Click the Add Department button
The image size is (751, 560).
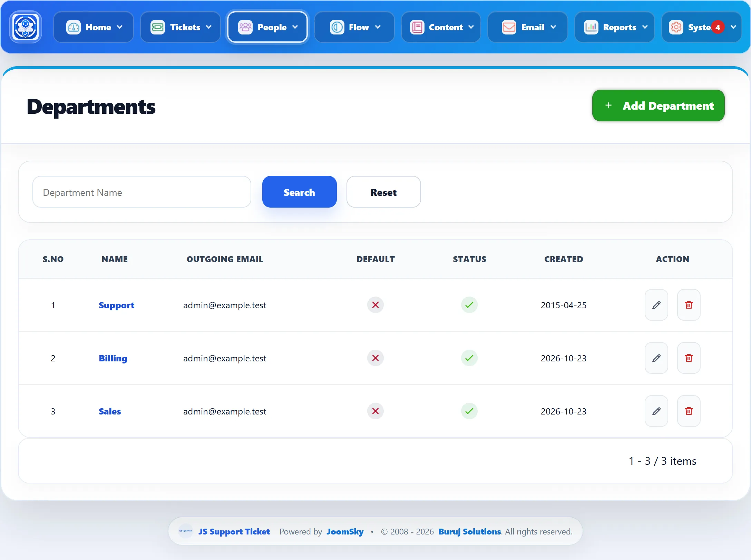click(x=658, y=106)
